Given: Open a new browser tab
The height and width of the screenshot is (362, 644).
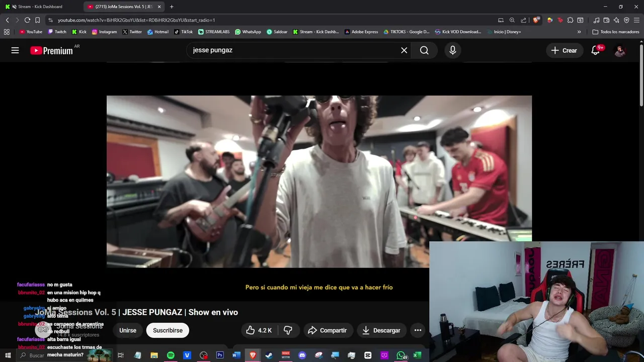Looking at the screenshot, I should click(172, 7).
